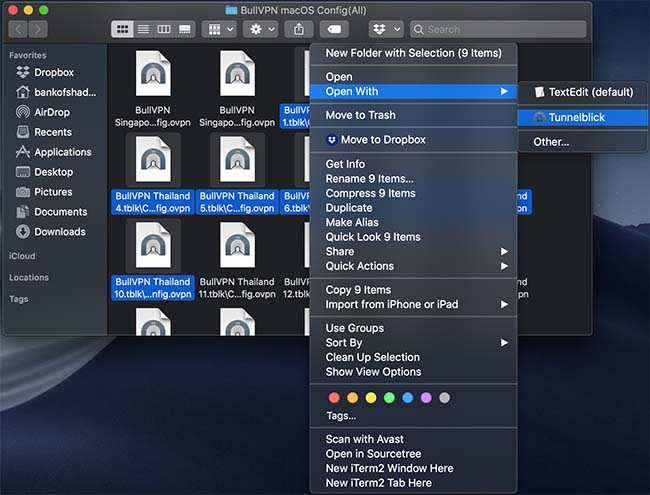Viewport: 650px width, 495px height.
Task: Click the Share toolbar button
Action: (x=299, y=29)
